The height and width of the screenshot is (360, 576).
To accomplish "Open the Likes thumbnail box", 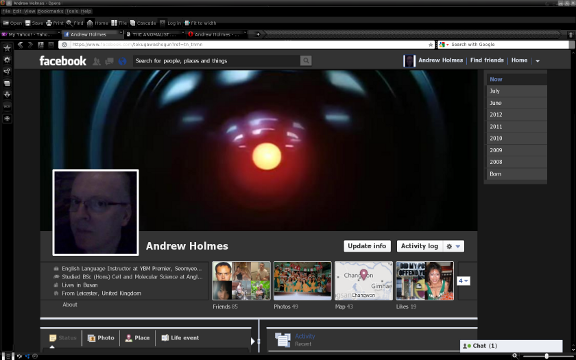I will click(425, 281).
